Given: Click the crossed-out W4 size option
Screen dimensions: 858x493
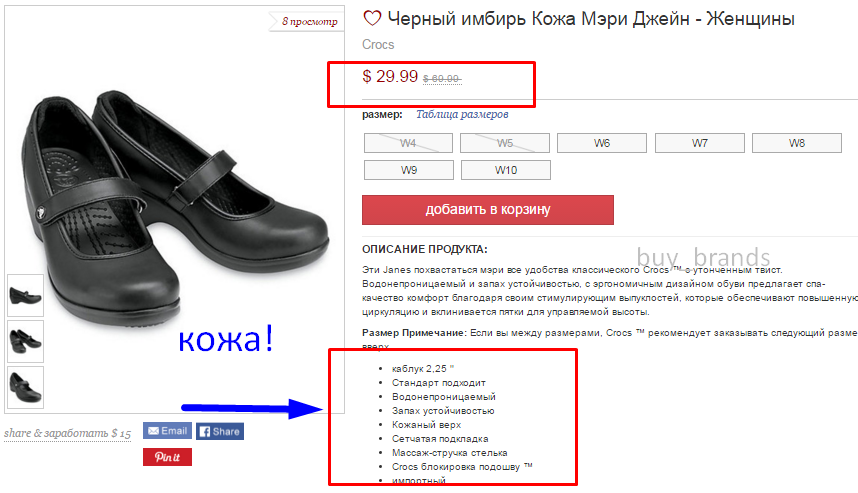Looking at the screenshot, I should [x=408, y=143].
